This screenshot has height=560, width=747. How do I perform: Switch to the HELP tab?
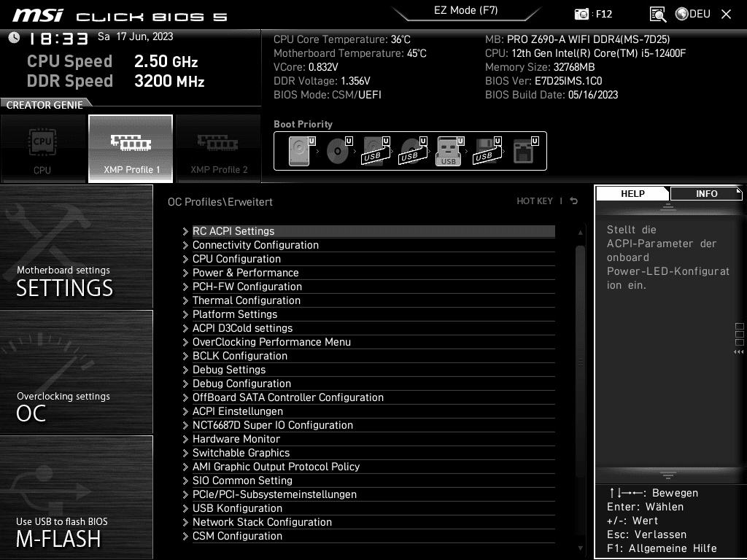point(632,193)
